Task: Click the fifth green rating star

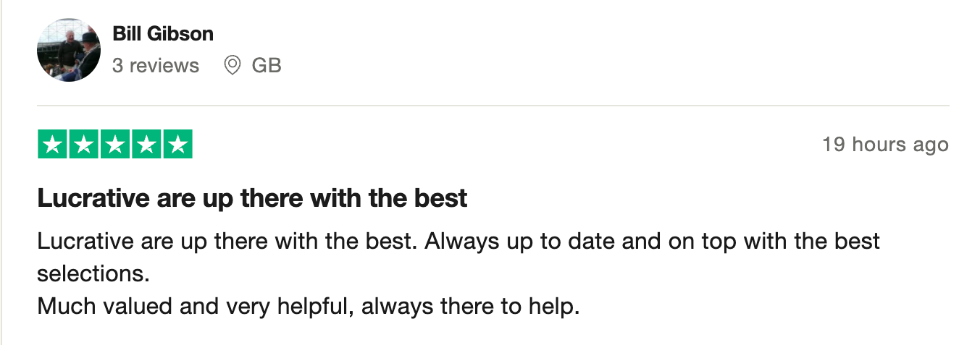Action: coord(177,145)
